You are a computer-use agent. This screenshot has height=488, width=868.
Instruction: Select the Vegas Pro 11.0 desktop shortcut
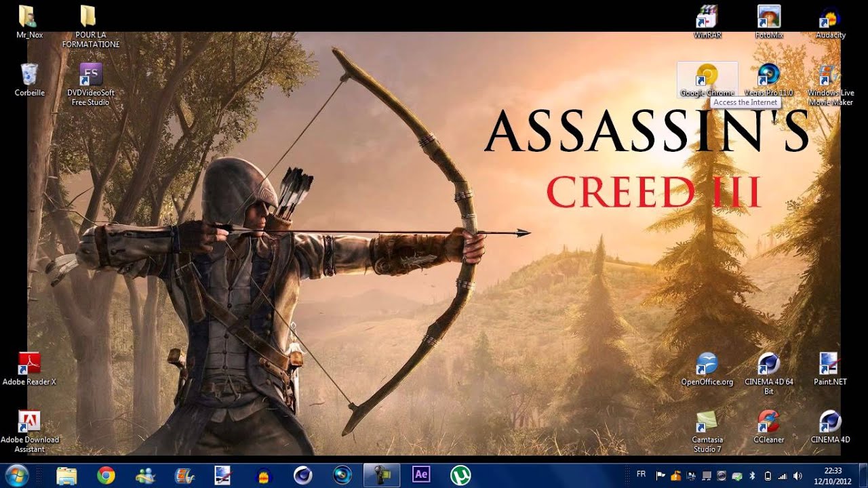tap(768, 80)
